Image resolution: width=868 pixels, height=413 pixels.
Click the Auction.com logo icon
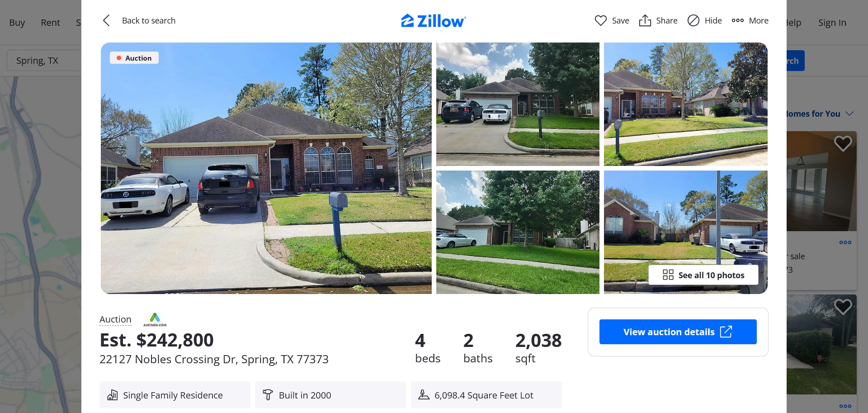click(155, 319)
